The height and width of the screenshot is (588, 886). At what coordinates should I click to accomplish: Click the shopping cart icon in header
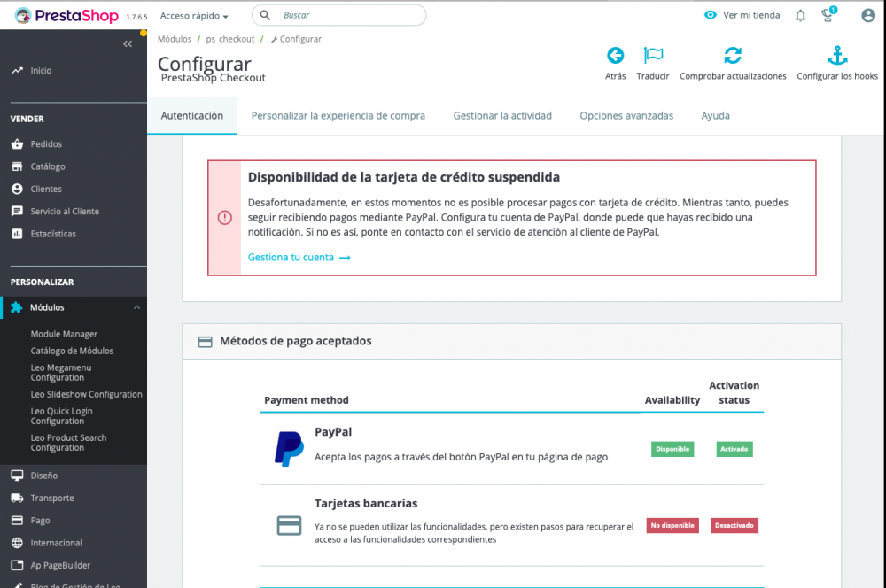[x=827, y=15]
